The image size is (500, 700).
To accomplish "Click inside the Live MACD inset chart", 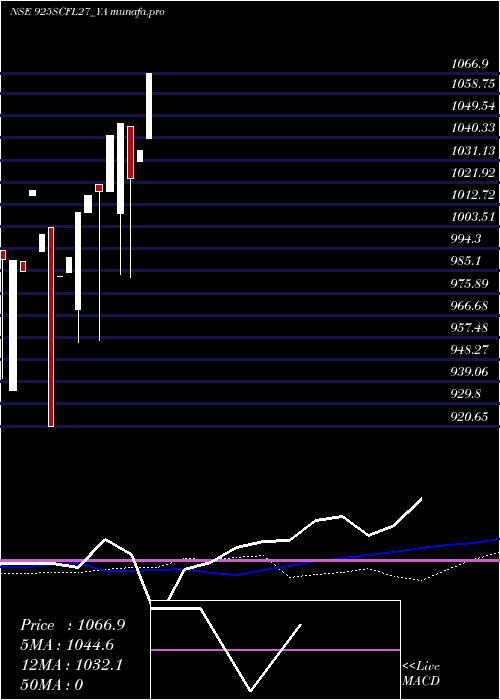I will tap(275, 650).
